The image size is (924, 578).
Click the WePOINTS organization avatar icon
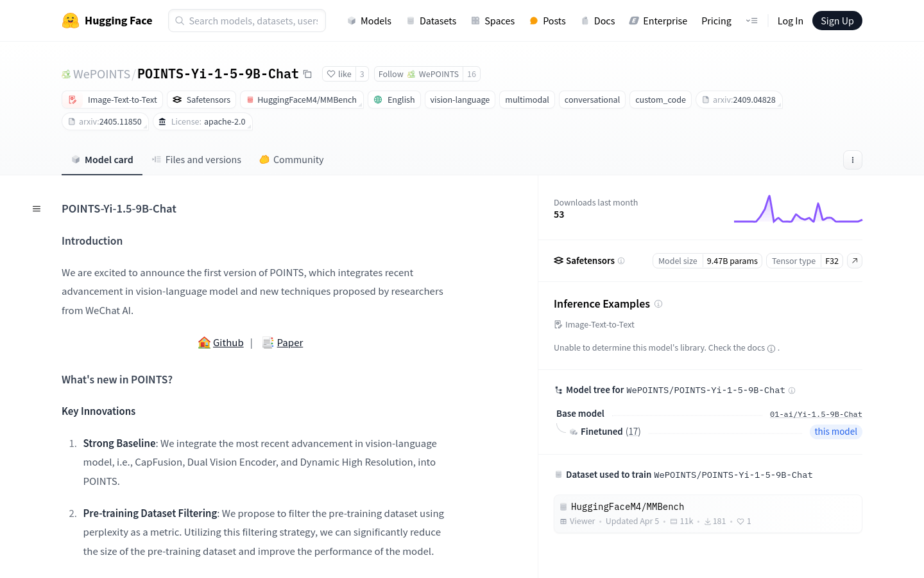coord(66,74)
